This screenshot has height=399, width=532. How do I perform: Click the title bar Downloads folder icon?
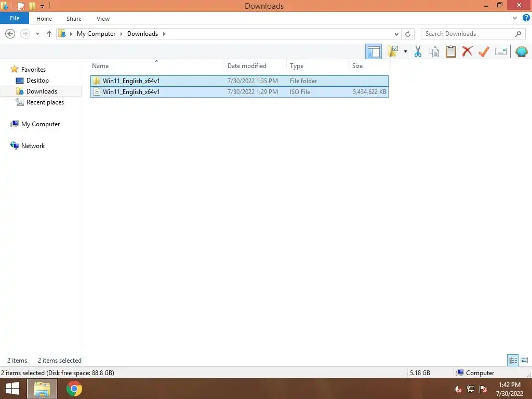[4, 6]
